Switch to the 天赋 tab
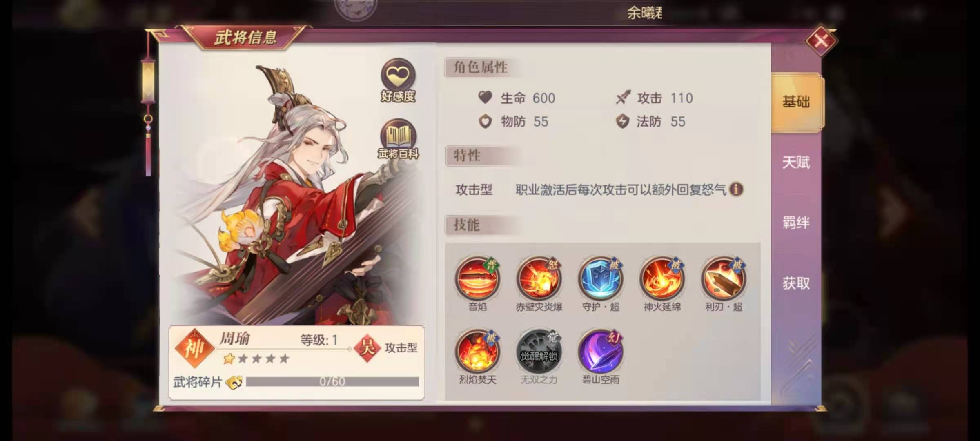Image resolution: width=980 pixels, height=441 pixels. pos(796,163)
